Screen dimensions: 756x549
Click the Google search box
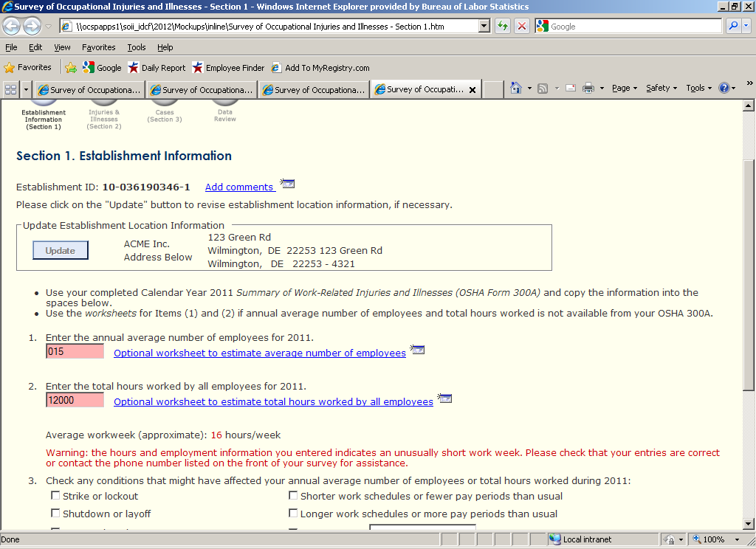click(628, 26)
